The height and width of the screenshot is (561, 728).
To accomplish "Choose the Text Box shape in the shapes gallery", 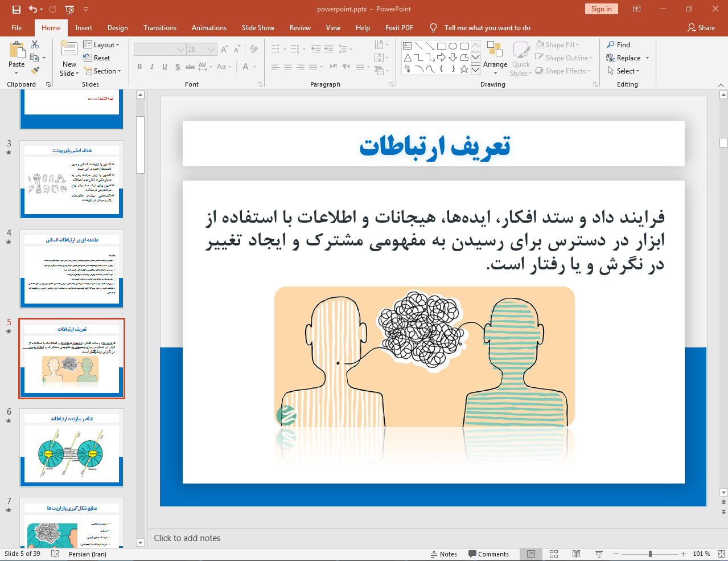I will pyautogui.click(x=407, y=46).
